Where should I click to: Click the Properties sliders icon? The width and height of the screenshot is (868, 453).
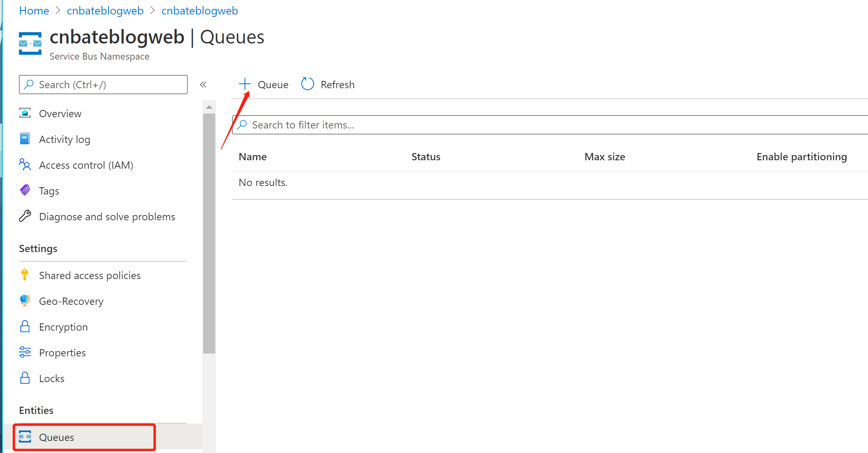click(25, 352)
